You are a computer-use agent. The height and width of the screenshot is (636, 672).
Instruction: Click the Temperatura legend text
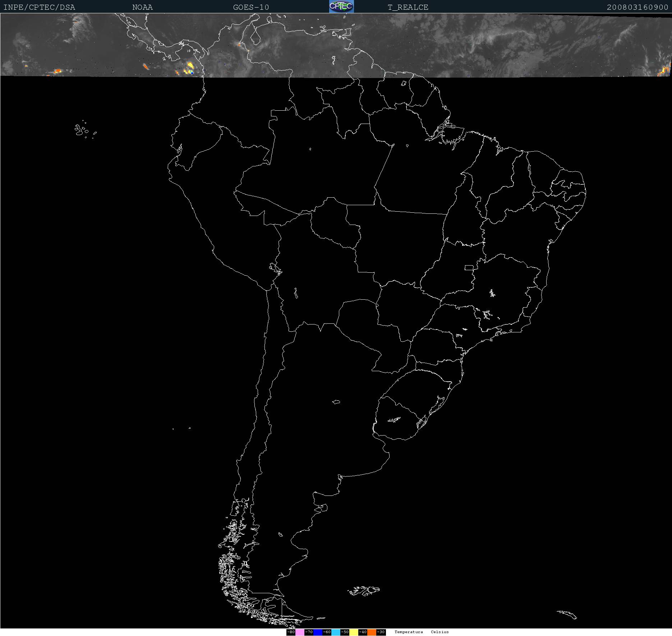click(409, 632)
